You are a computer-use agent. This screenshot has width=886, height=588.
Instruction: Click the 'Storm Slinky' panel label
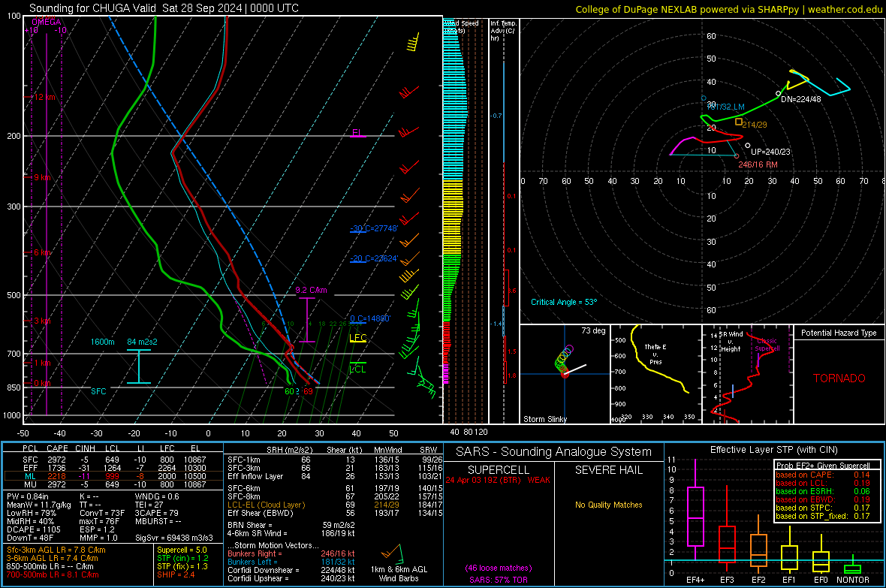coord(545,419)
